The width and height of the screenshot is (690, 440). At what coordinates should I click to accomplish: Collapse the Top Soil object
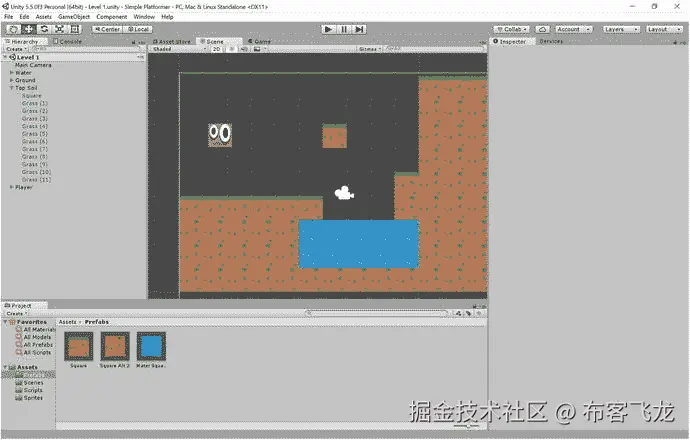click(12, 88)
